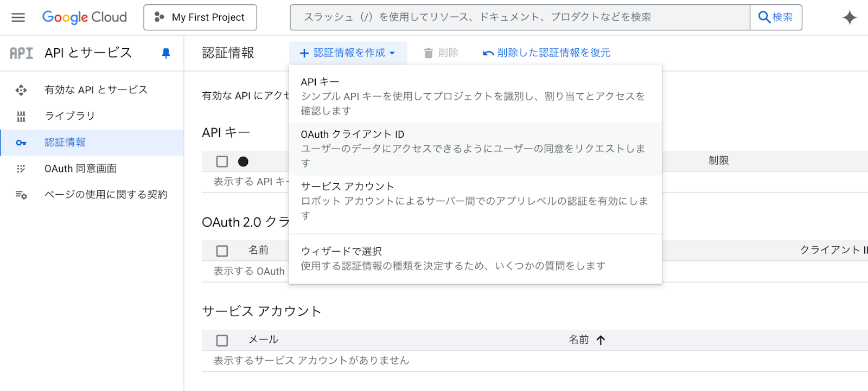Click the Gemini sparkle icon
Viewport: 868px width, 391px height.
(849, 17)
